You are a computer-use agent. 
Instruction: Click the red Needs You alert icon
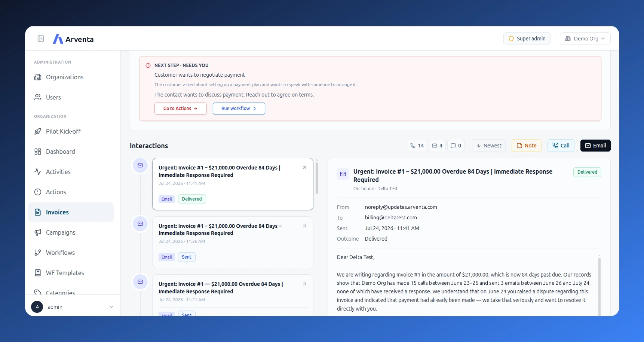pos(148,65)
